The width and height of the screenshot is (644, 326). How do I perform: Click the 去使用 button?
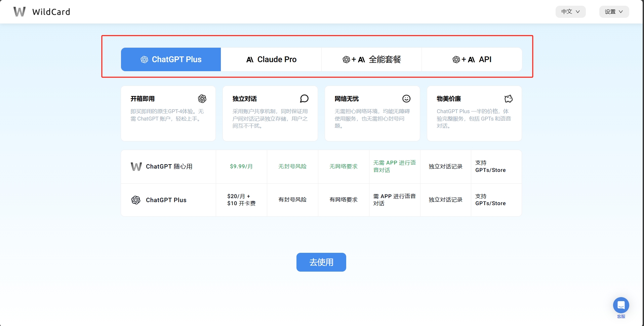tap(321, 262)
